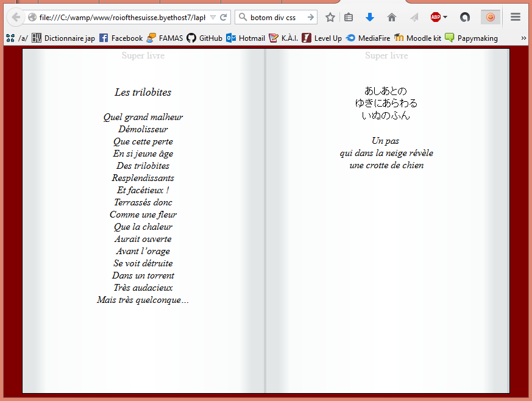
Task: Click the right page 'Super livre' header
Action: tap(386, 55)
